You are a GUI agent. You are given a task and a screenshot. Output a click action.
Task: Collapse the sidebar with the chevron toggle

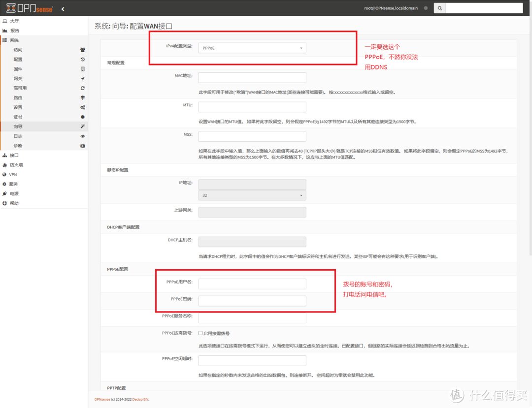click(63, 9)
